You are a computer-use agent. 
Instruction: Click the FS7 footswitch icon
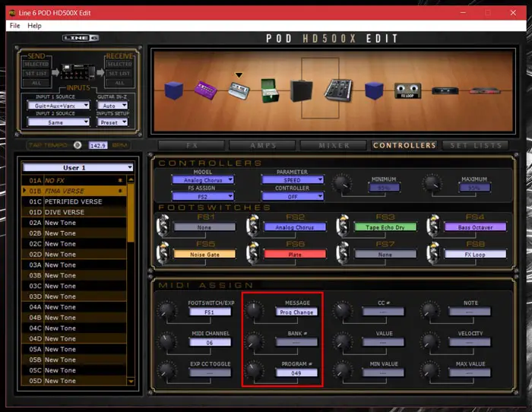coord(343,252)
